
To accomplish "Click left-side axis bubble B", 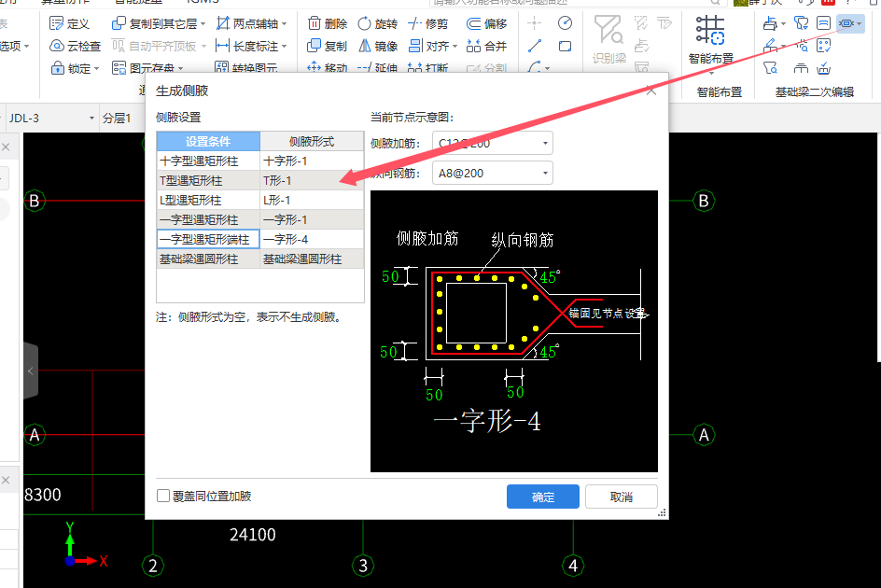I will pyautogui.click(x=35, y=201).
